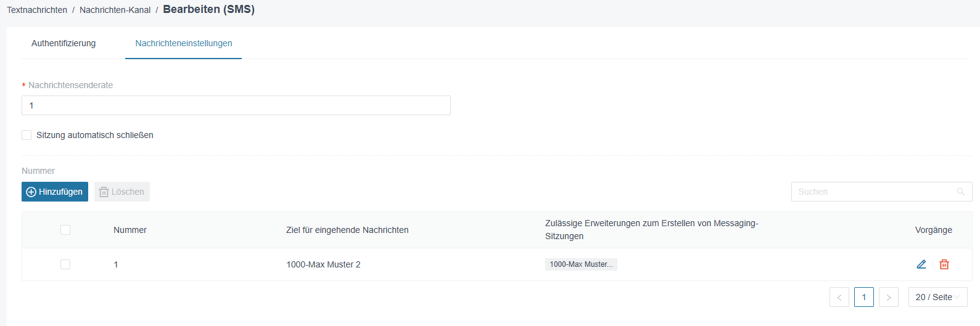Click the magnifier icon in the Suchen field
Viewport: 980px width, 326px height.
[960, 192]
